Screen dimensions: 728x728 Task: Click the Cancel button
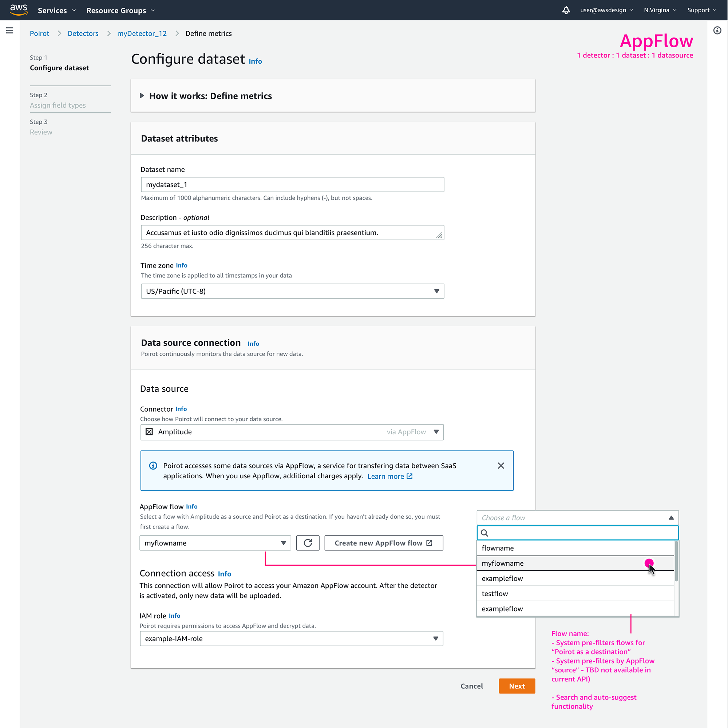(x=472, y=686)
